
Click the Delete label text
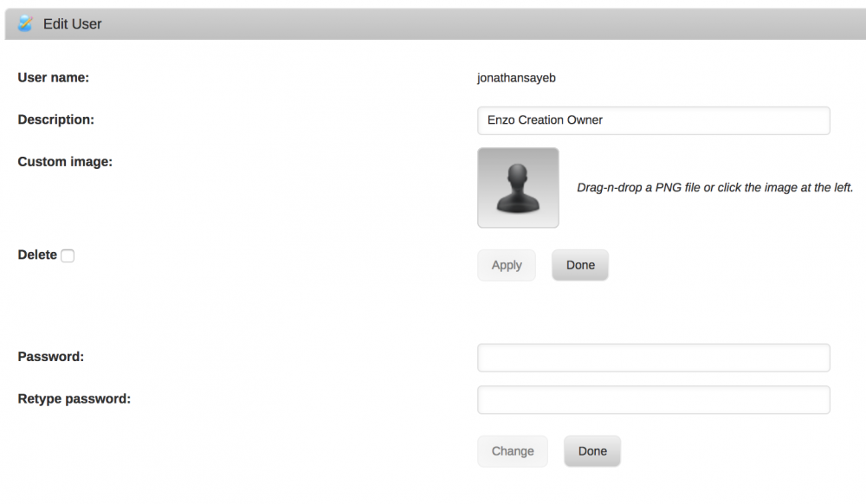pos(37,255)
